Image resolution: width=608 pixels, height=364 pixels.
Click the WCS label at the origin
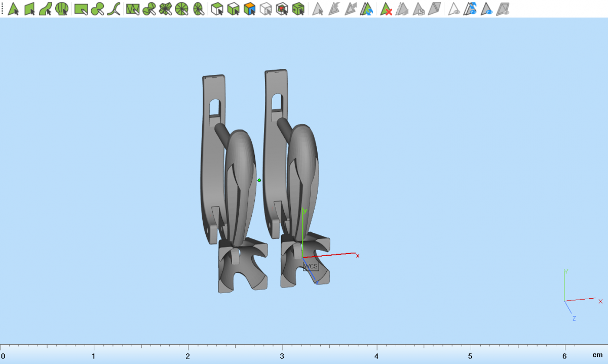(x=311, y=266)
